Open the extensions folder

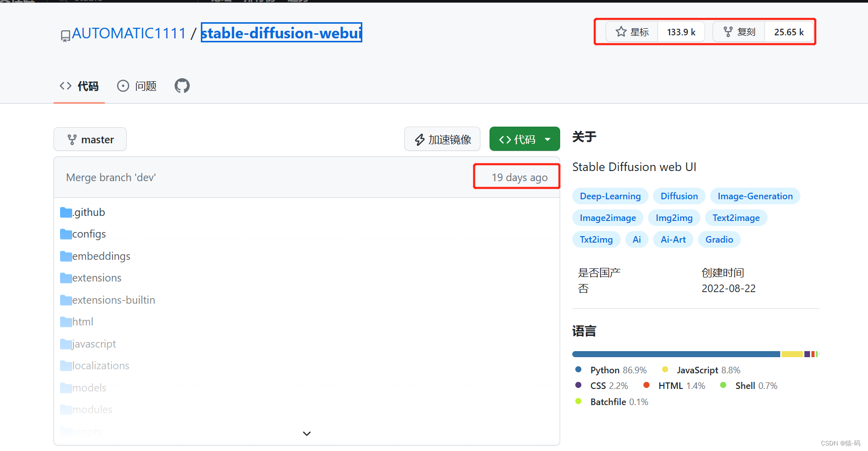pyautogui.click(x=96, y=278)
